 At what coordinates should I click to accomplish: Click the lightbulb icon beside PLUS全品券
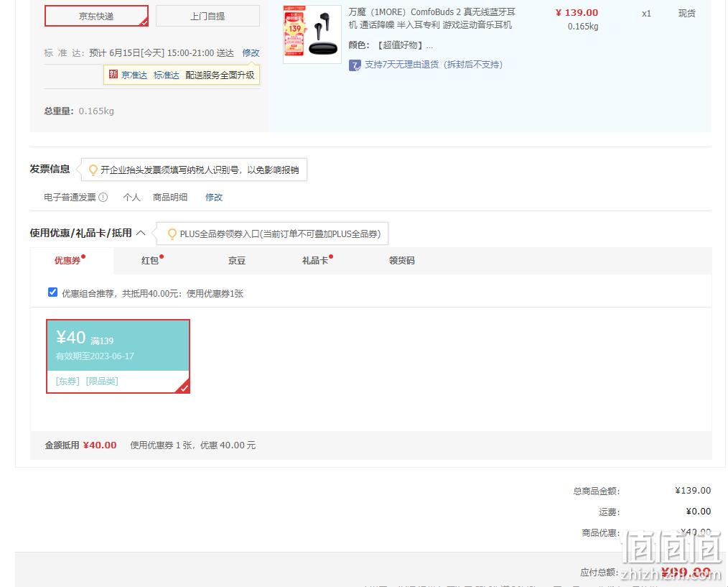[x=172, y=234]
